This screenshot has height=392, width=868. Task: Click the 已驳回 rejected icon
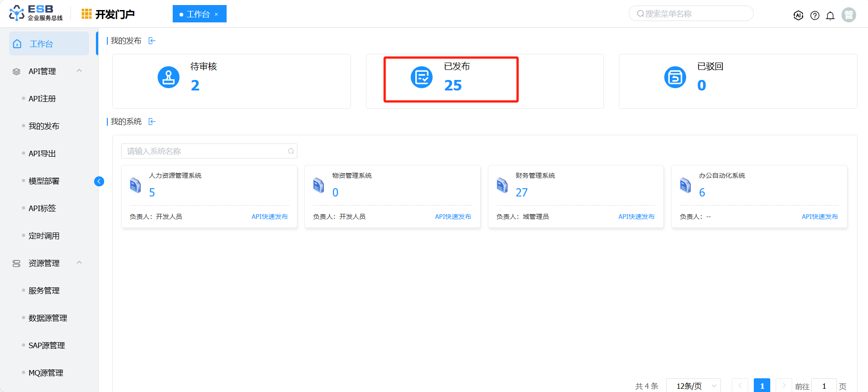(x=675, y=78)
